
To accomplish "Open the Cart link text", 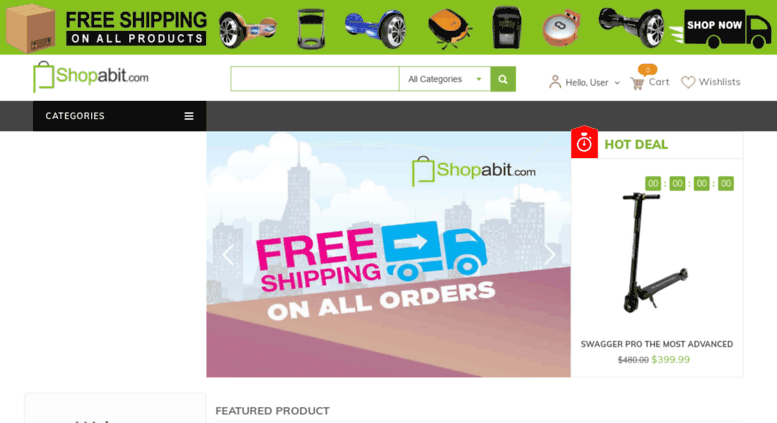I will [659, 82].
